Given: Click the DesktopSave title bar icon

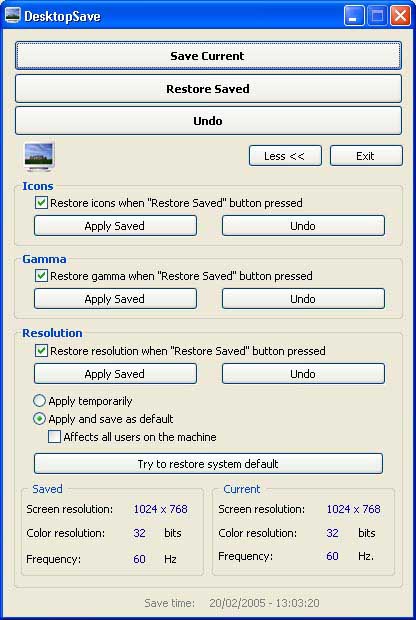Looking at the screenshot, I should pyautogui.click(x=13, y=16).
